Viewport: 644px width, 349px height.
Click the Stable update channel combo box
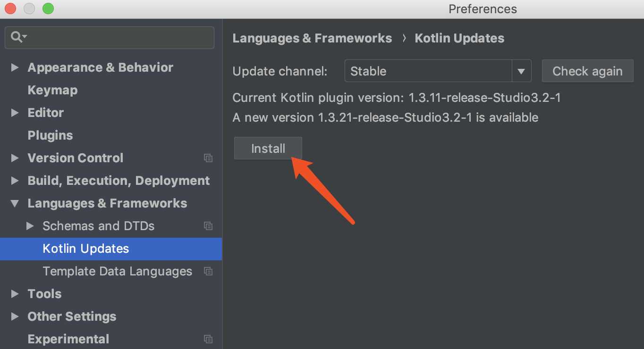tap(438, 71)
